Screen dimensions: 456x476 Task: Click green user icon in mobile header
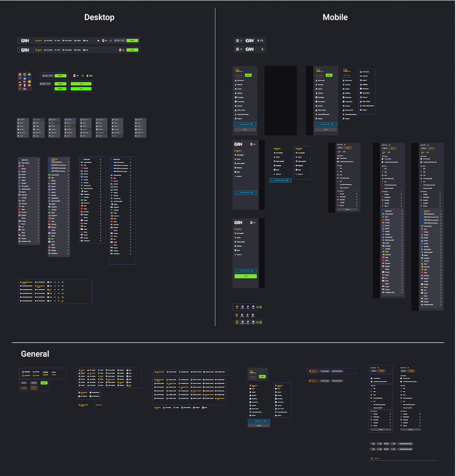pyautogui.click(x=262, y=49)
